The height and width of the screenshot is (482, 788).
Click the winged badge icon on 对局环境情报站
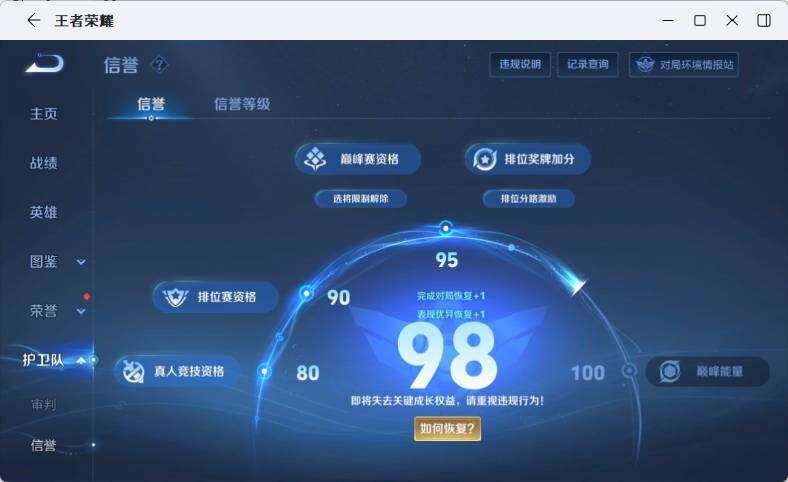645,64
